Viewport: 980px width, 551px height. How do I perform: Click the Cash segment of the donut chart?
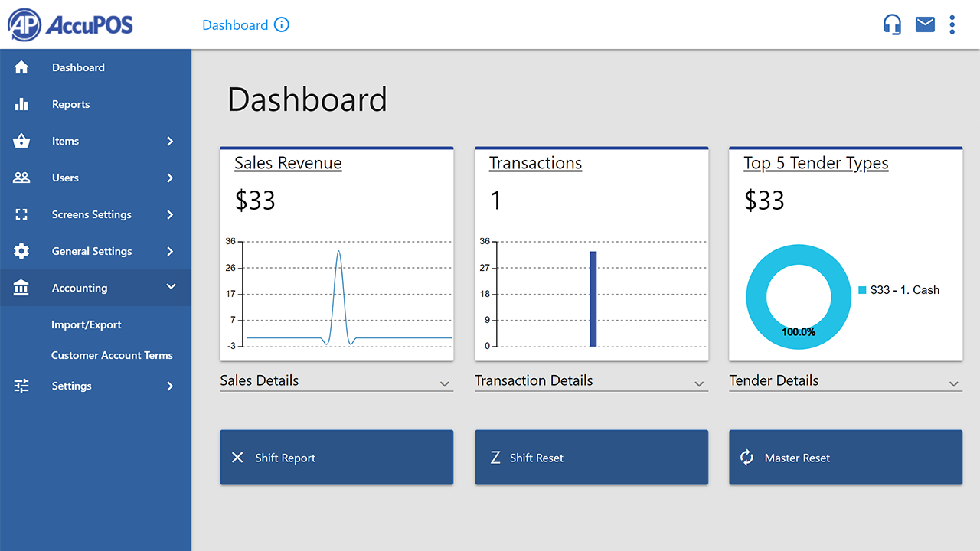(799, 253)
